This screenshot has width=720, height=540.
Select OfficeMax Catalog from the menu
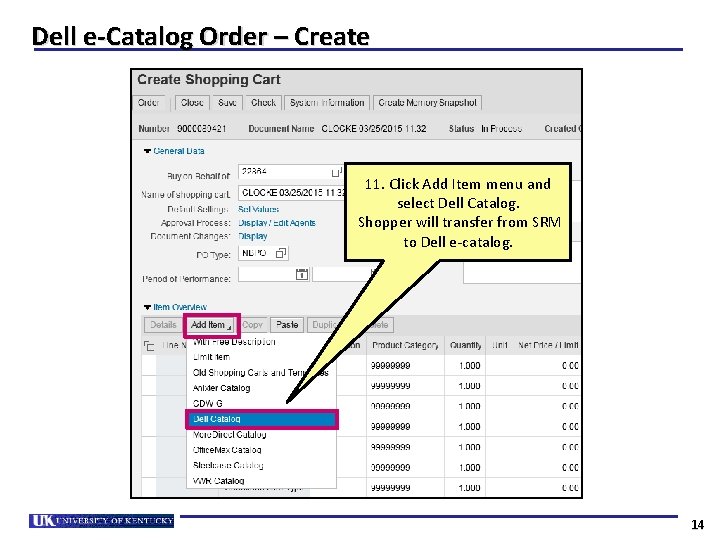[227, 450]
